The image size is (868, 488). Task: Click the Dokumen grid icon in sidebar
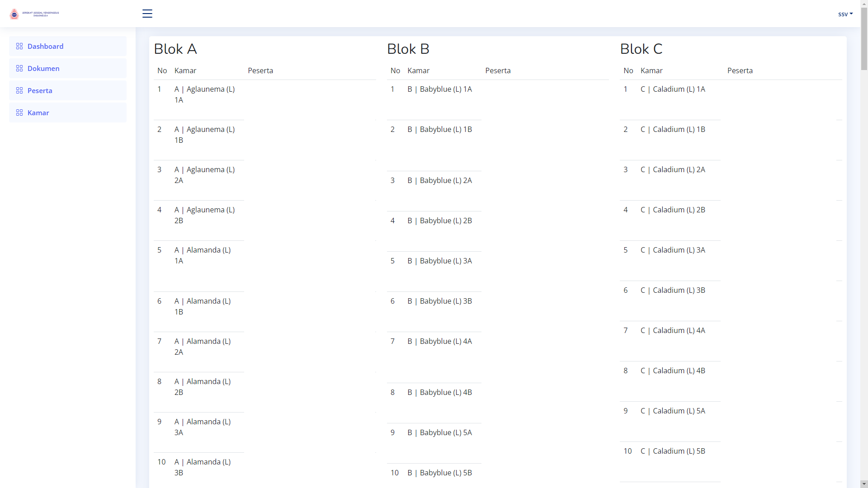coord(19,68)
